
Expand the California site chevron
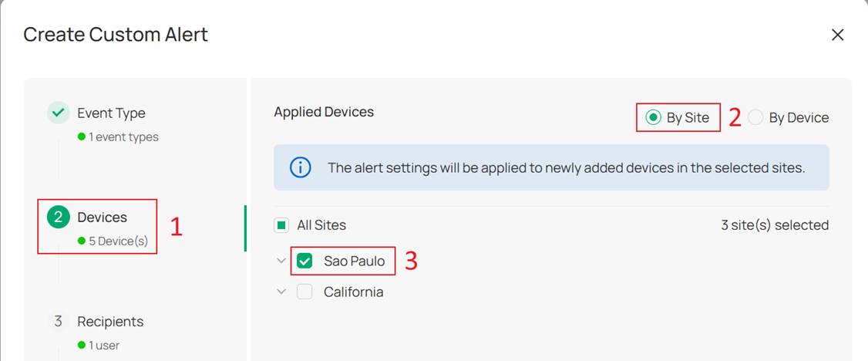point(282,292)
